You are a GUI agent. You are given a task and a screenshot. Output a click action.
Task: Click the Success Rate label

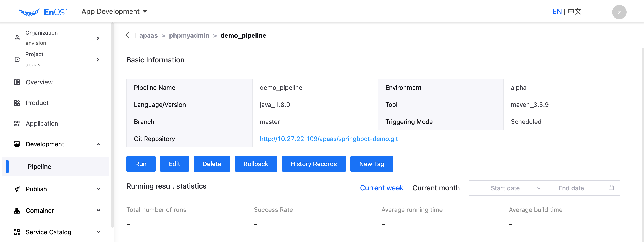pyautogui.click(x=273, y=210)
